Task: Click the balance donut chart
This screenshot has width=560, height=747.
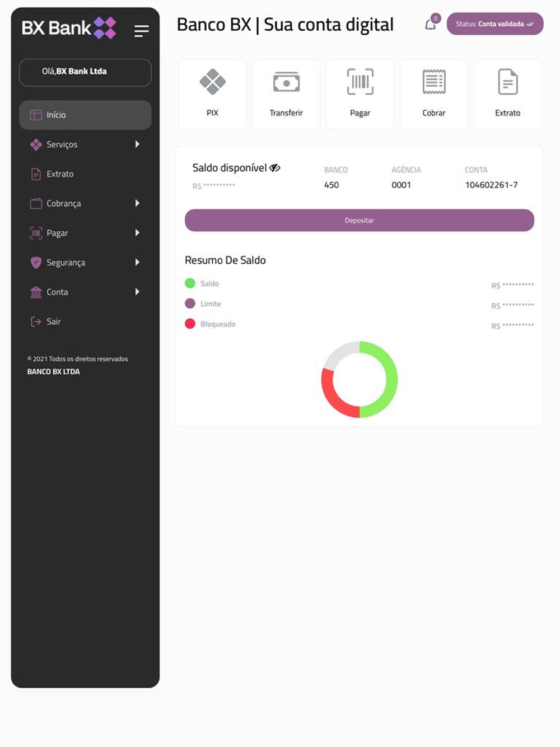Action: (x=360, y=380)
